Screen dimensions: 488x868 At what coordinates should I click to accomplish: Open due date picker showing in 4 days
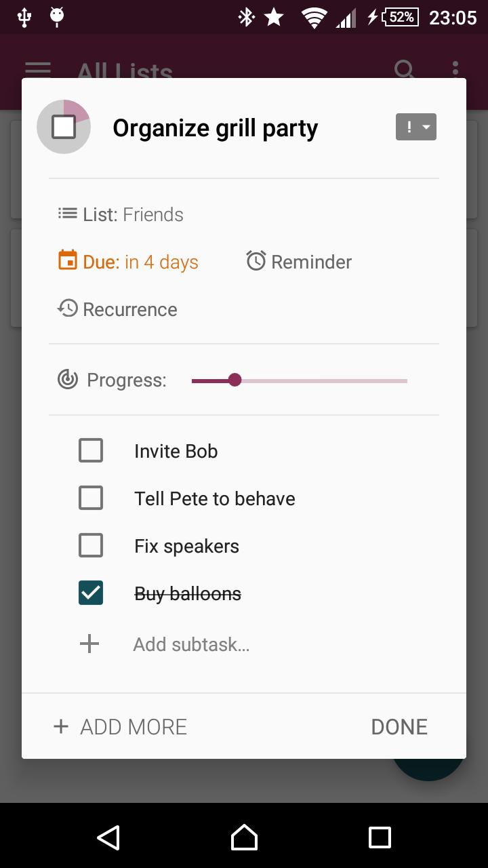[x=140, y=262]
